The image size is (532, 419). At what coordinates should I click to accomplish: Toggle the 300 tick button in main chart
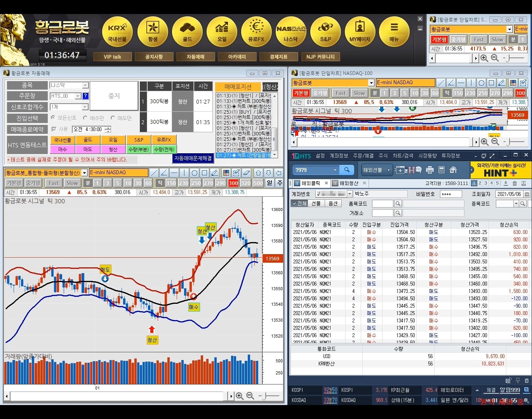click(x=233, y=183)
